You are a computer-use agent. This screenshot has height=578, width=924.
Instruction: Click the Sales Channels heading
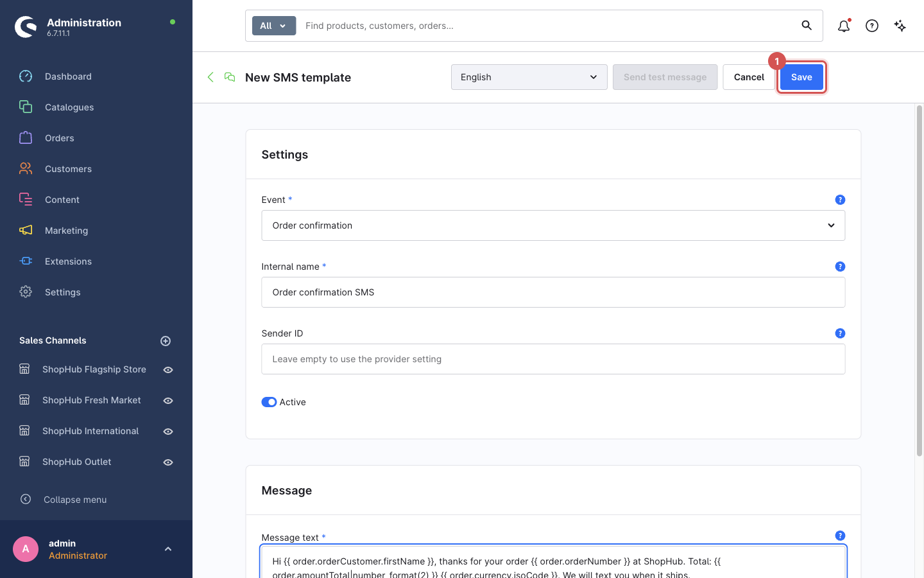click(53, 340)
